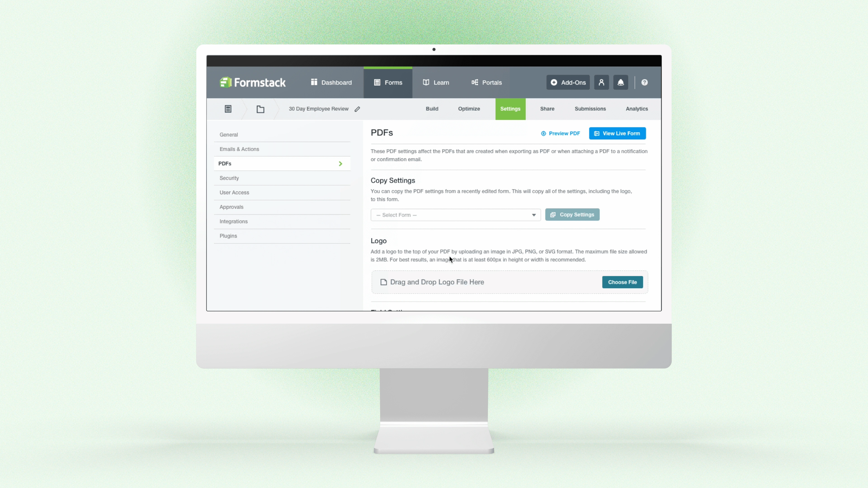Click the Choose File button for logo
Image resolution: width=868 pixels, height=488 pixels.
(622, 282)
